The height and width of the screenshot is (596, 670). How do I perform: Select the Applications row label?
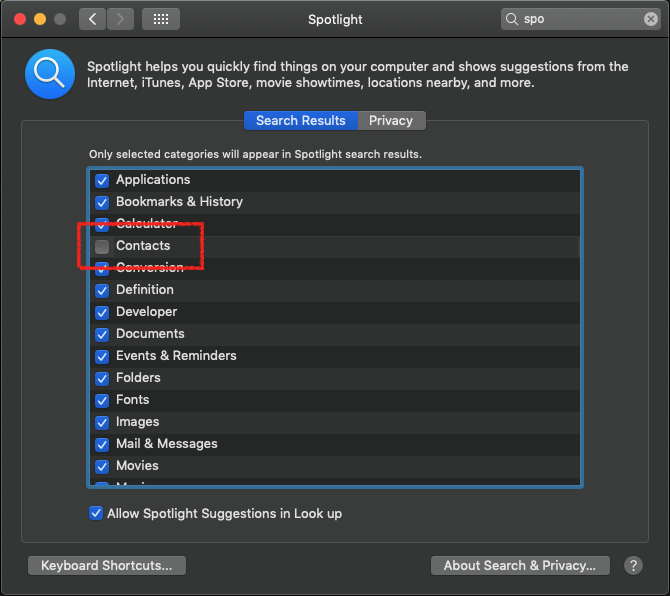pyautogui.click(x=153, y=179)
